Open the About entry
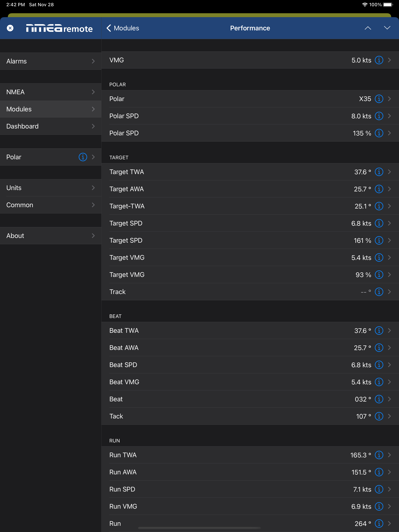This screenshot has height=532, width=399. pyautogui.click(x=50, y=236)
